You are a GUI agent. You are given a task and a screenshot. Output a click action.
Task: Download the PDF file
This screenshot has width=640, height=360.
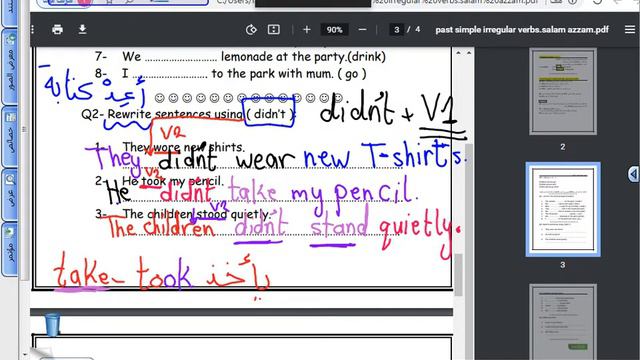tap(82, 29)
